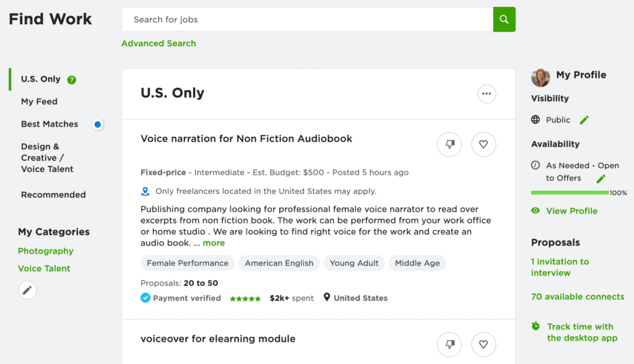Heart the voiceover for elearning module job
Viewport: 634px width, 364px height.
484,344
